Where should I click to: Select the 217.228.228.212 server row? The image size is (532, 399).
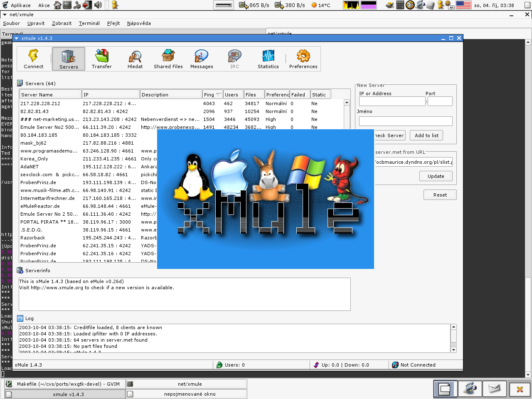[181, 103]
